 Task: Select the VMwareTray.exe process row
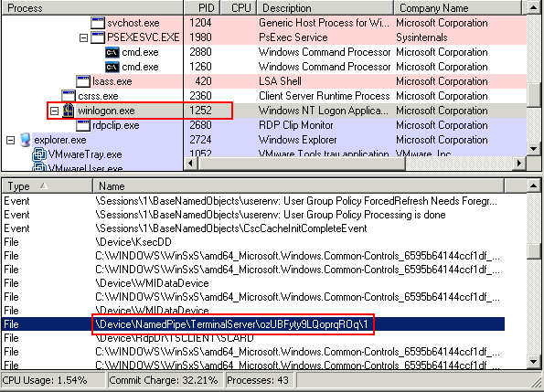click(x=264, y=154)
